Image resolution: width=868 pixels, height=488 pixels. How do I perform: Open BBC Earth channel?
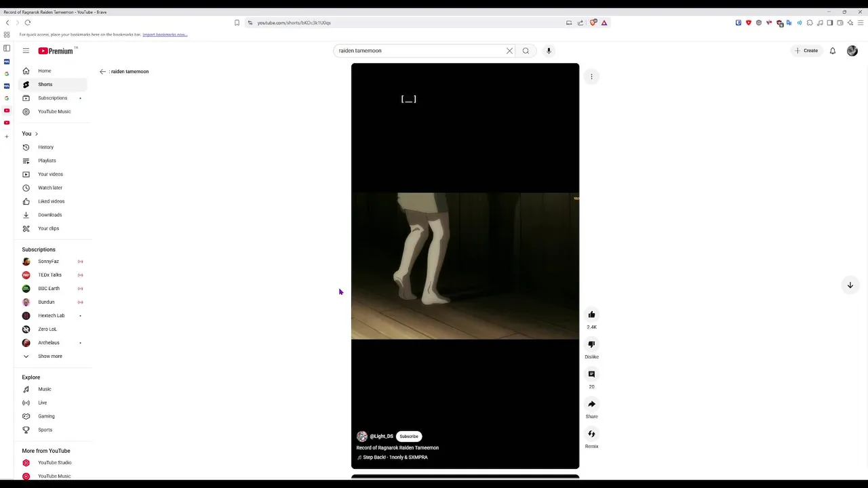pyautogui.click(x=53, y=288)
